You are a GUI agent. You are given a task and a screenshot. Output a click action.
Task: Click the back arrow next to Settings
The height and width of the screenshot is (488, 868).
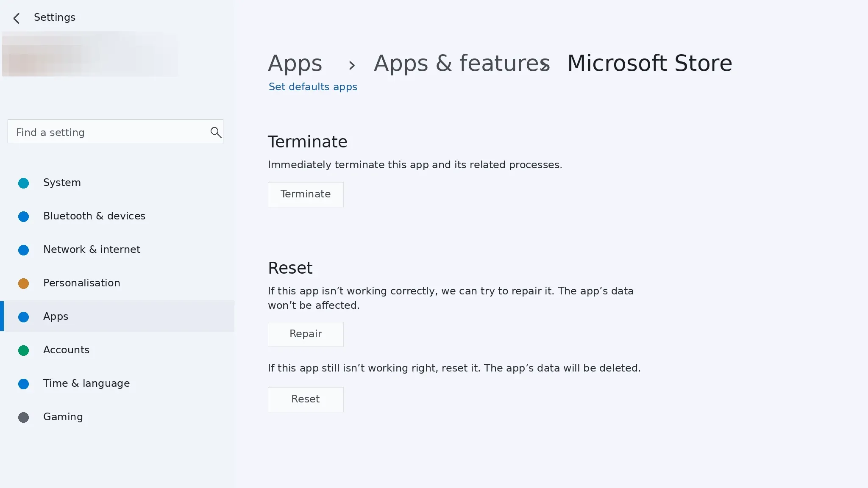click(16, 18)
